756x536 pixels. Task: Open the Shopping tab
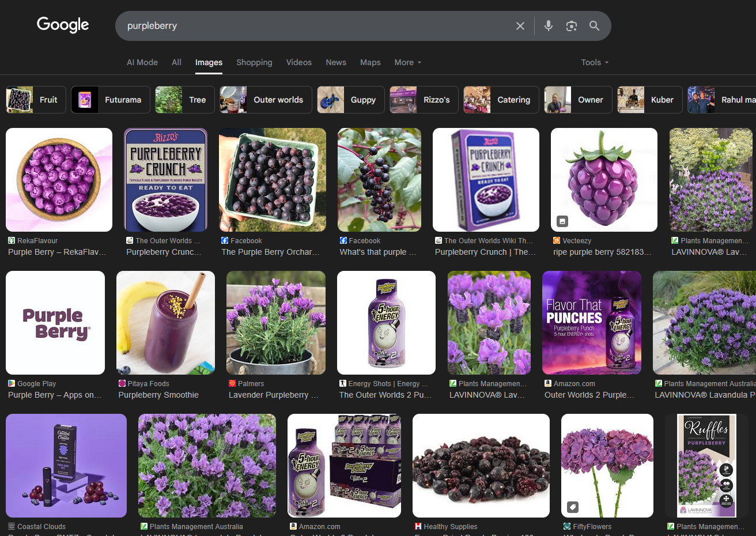click(254, 62)
